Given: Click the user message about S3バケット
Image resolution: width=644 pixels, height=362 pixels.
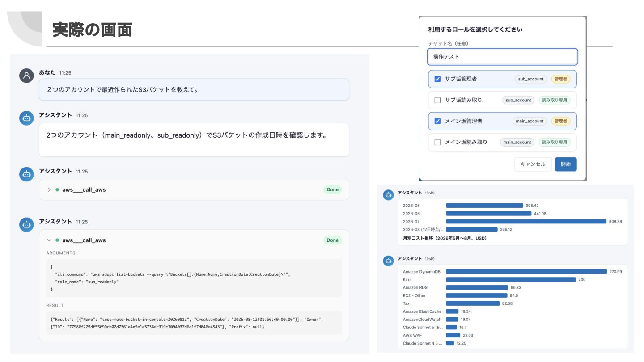Looking at the screenshot, I should point(194,89).
